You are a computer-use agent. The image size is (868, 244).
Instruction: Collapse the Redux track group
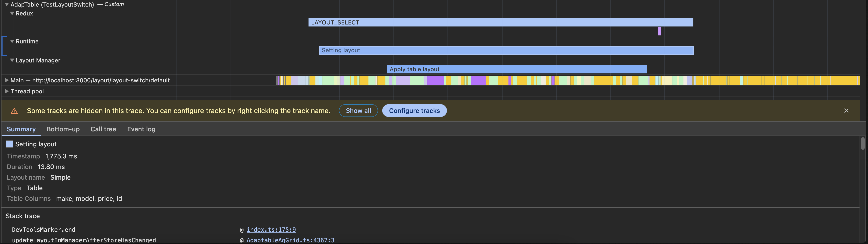coord(12,14)
